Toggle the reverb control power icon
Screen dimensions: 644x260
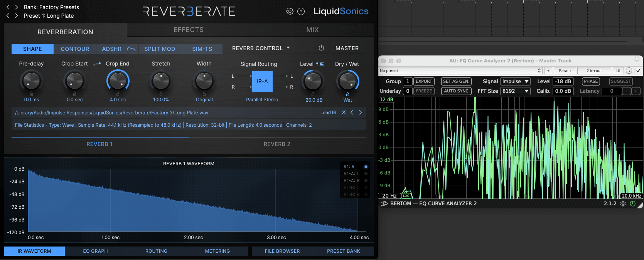(x=321, y=48)
